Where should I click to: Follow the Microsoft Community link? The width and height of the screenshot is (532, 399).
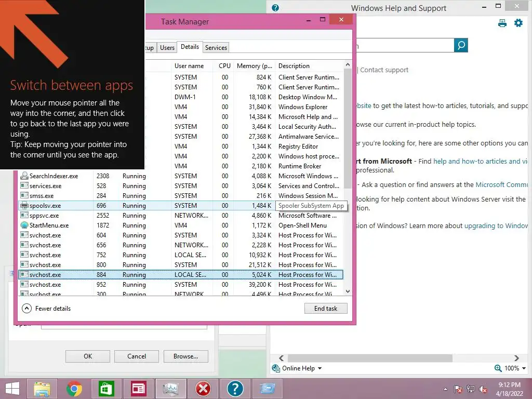(x=502, y=184)
